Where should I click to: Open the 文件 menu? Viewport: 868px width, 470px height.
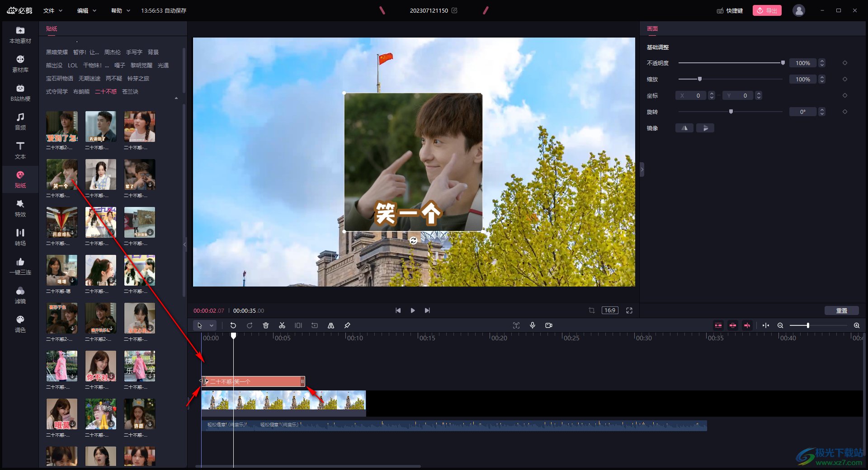coord(53,10)
